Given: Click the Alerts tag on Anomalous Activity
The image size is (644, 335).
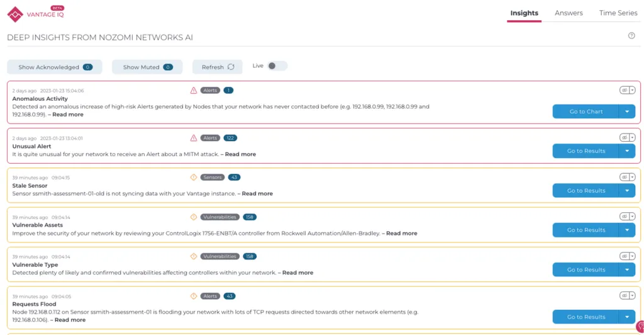Looking at the screenshot, I should click(210, 91).
